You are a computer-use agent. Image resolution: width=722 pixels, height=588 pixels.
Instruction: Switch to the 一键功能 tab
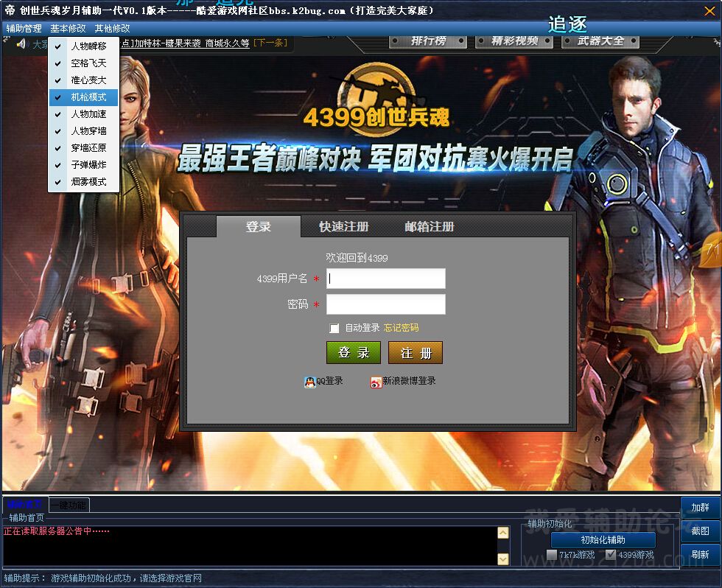click(69, 505)
